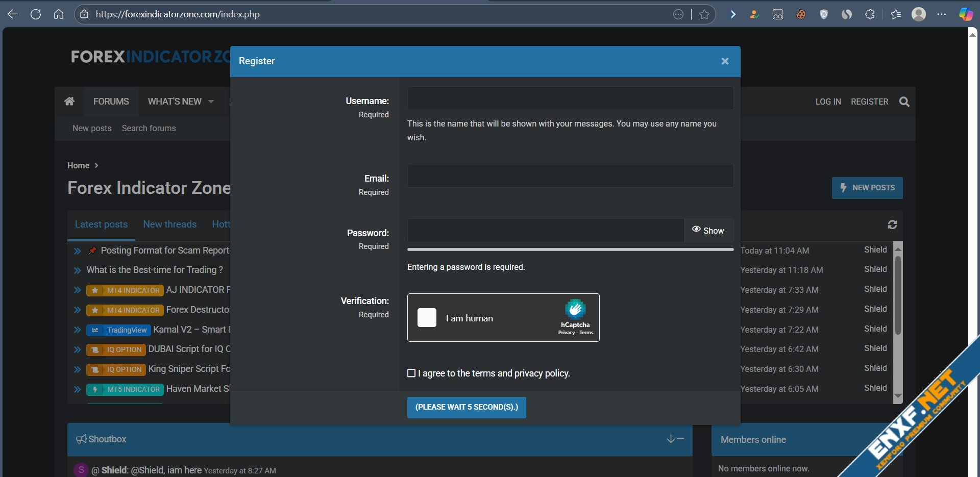Click the Forex Indicator Zone site logo
The width and height of the screenshot is (980, 477).
(151, 57)
